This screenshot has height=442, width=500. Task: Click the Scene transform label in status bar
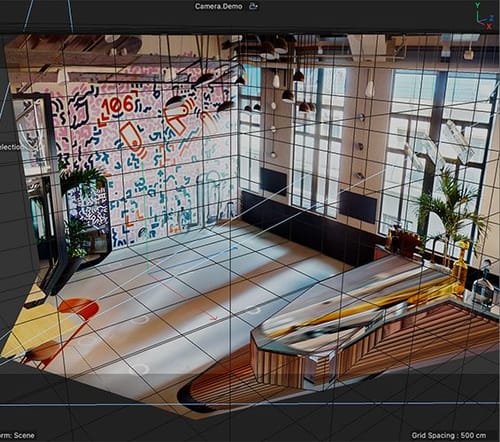click(x=17, y=435)
